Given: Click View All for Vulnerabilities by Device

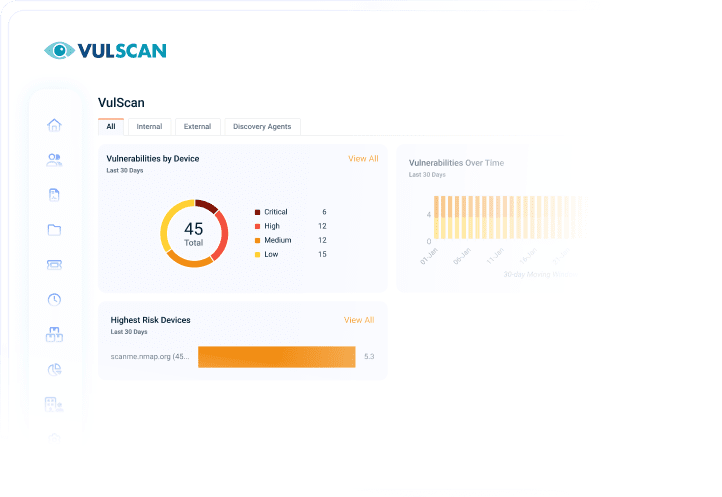Looking at the screenshot, I should [x=363, y=158].
